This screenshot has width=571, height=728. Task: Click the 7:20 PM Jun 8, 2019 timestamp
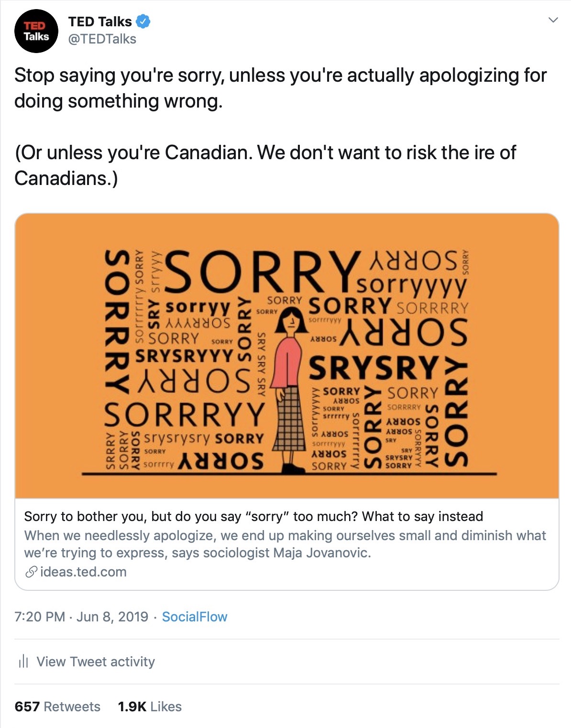(x=81, y=617)
